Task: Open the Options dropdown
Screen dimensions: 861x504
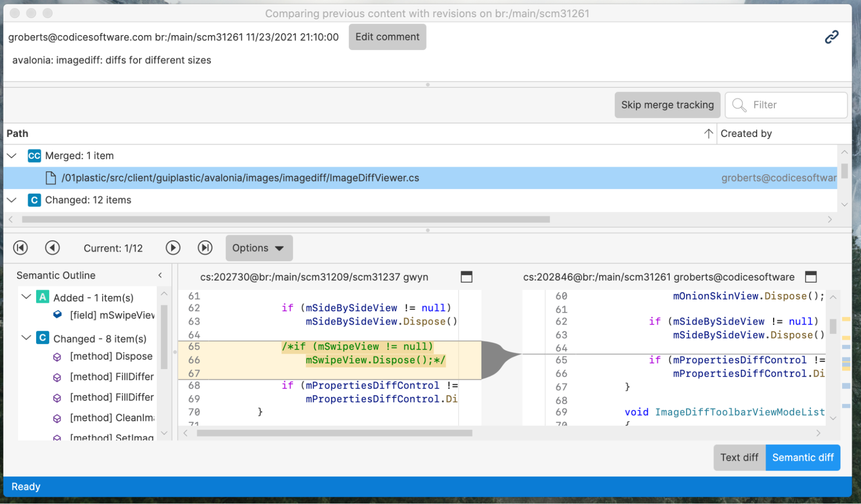Action: click(258, 248)
